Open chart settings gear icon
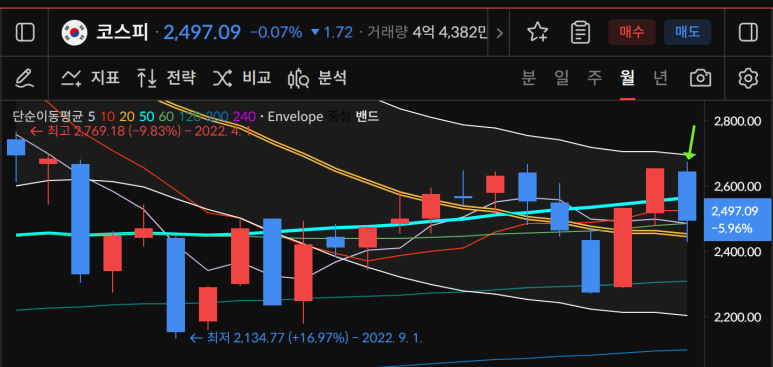This screenshot has height=367, width=773. pyautogui.click(x=748, y=78)
